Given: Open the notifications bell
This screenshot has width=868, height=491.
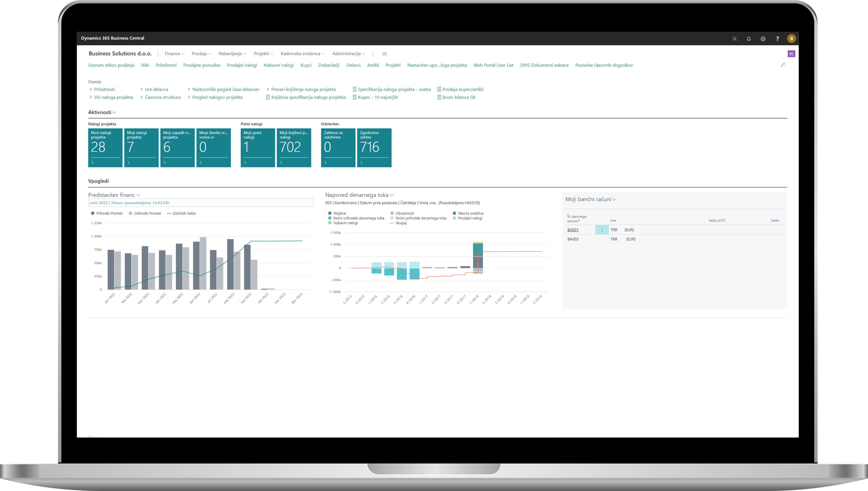Looking at the screenshot, I should point(749,39).
